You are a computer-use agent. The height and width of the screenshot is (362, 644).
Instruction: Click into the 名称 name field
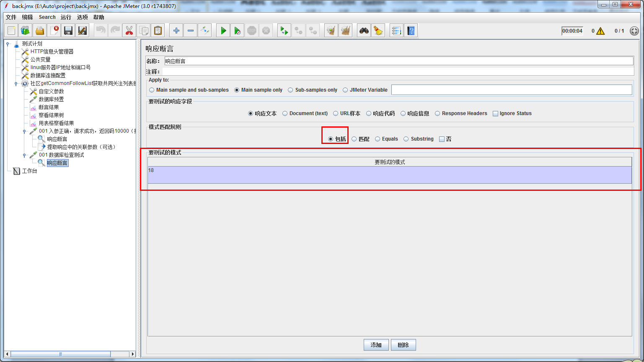pyautogui.click(x=399, y=61)
